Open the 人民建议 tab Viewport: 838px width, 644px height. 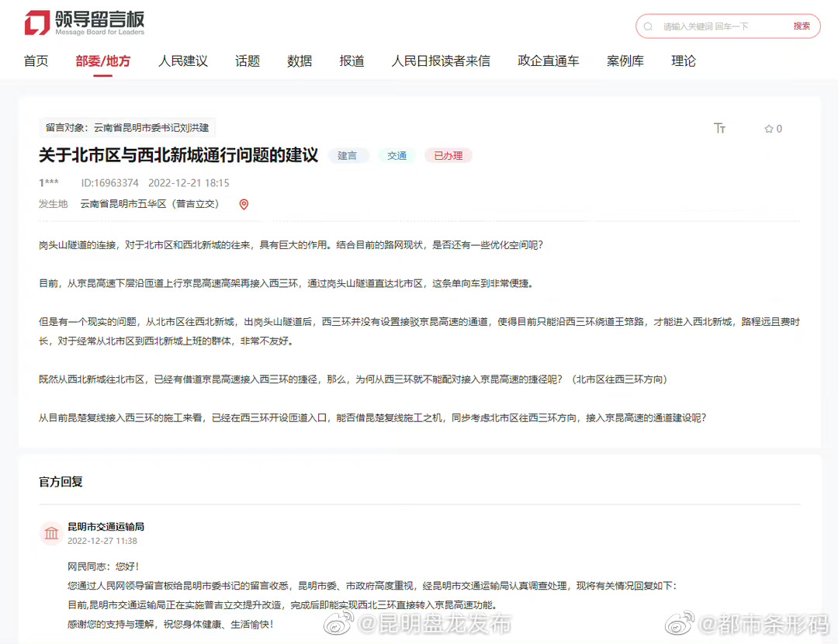[x=183, y=61]
